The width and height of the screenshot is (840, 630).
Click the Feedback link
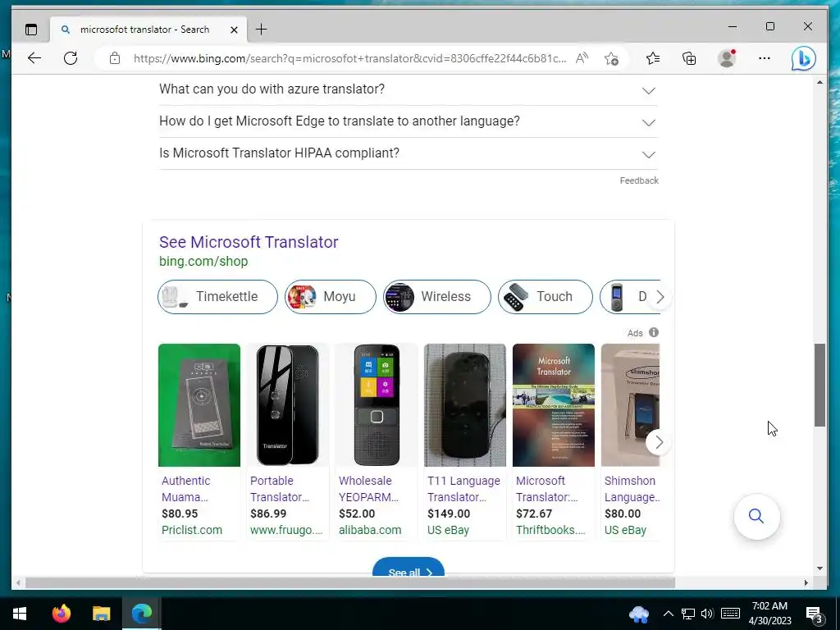click(x=639, y=180)
